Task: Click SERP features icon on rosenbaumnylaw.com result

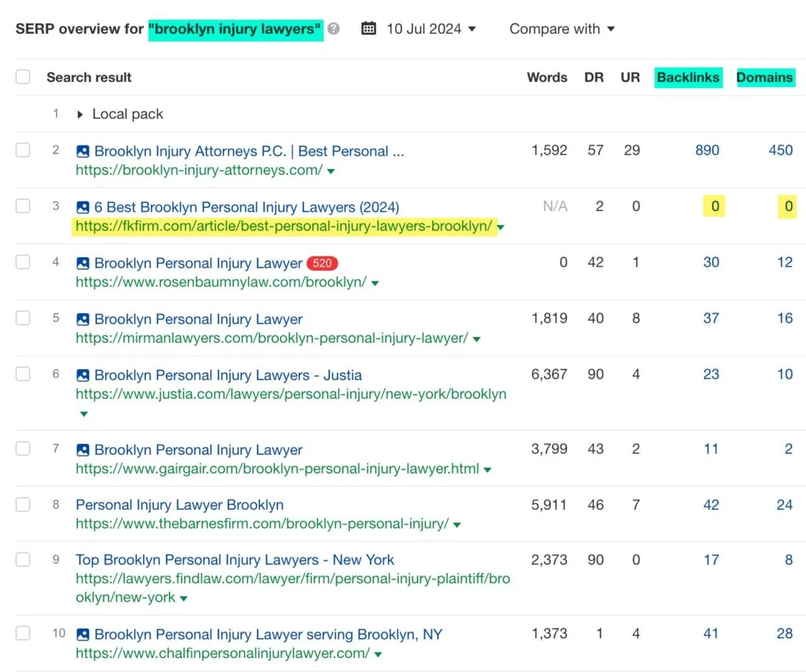Action: [x=83, y=264]
